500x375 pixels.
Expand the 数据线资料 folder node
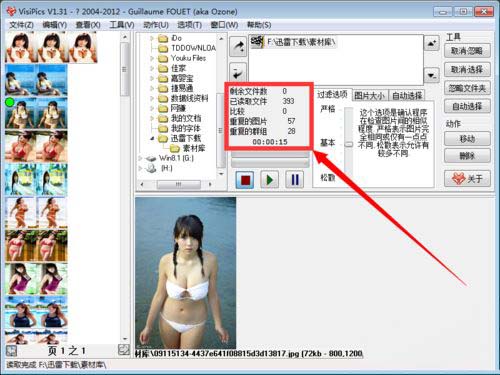[x=152, y=98]
